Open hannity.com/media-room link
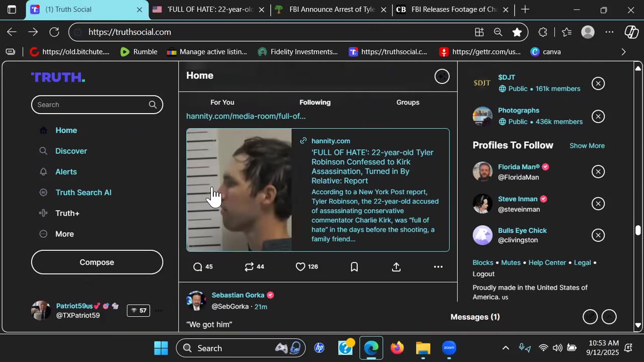Screen dimensions: 644x362 click(x=246, y=116)
